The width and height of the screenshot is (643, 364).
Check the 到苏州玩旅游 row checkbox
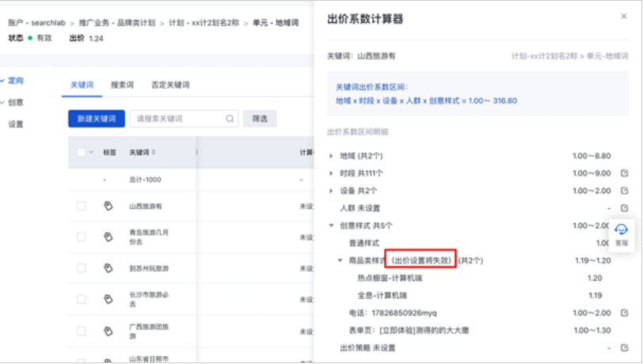click(x=82, y=268)
